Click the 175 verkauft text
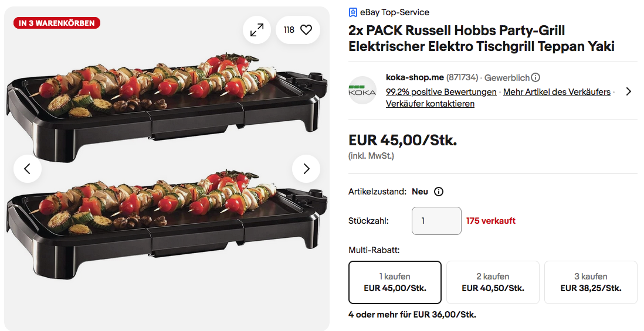Image resolution: width=644 pixels, height=331 pixels. pyautogui.click(x=491, y=221)
